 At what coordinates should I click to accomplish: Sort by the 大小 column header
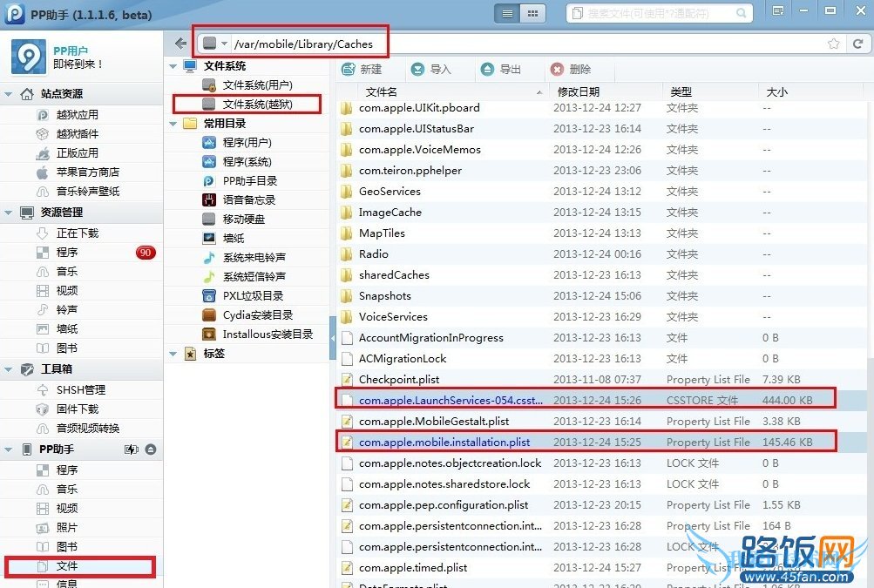tap(810, 92)
